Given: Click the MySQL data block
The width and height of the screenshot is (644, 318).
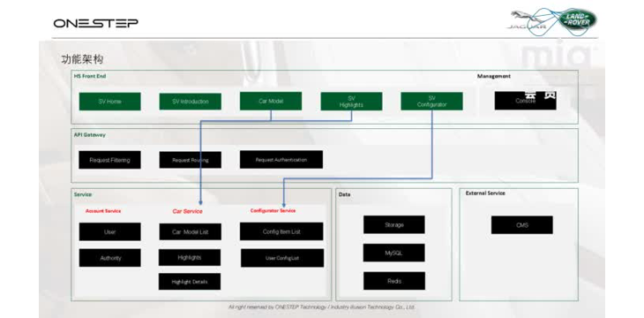Looking at the screenshot, I should 393,253.
